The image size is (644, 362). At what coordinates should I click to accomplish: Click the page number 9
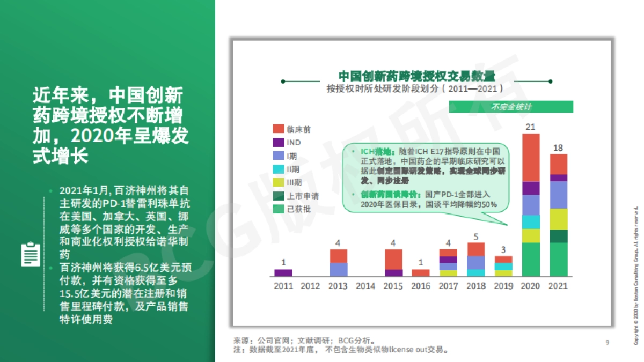point(606,341)
